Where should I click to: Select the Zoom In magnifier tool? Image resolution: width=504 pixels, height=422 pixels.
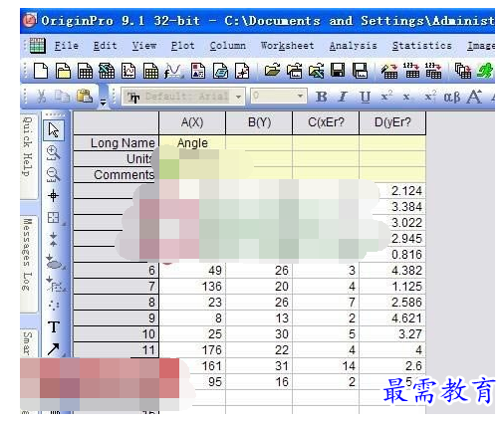pyautogui.click(x=53, y=152)
